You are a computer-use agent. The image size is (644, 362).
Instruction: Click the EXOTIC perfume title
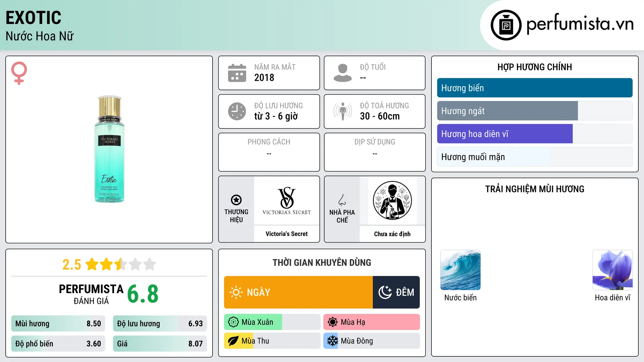[33, 18]
